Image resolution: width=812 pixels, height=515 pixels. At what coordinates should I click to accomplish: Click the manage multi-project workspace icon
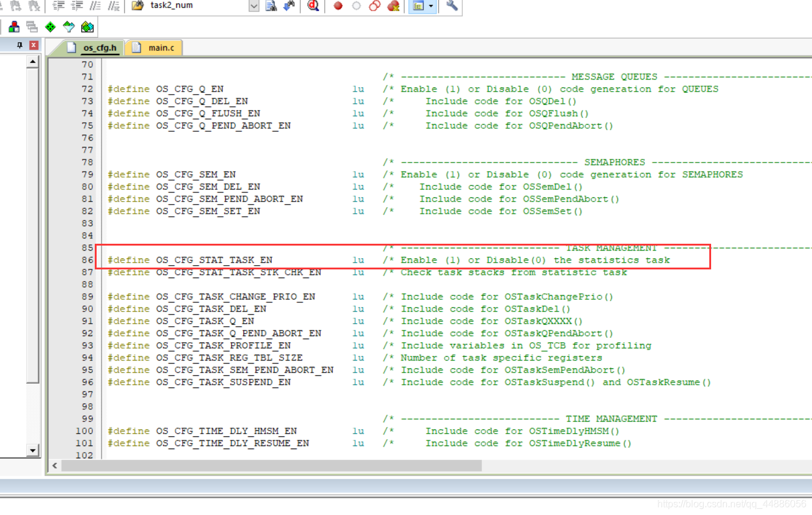[32, 27]
